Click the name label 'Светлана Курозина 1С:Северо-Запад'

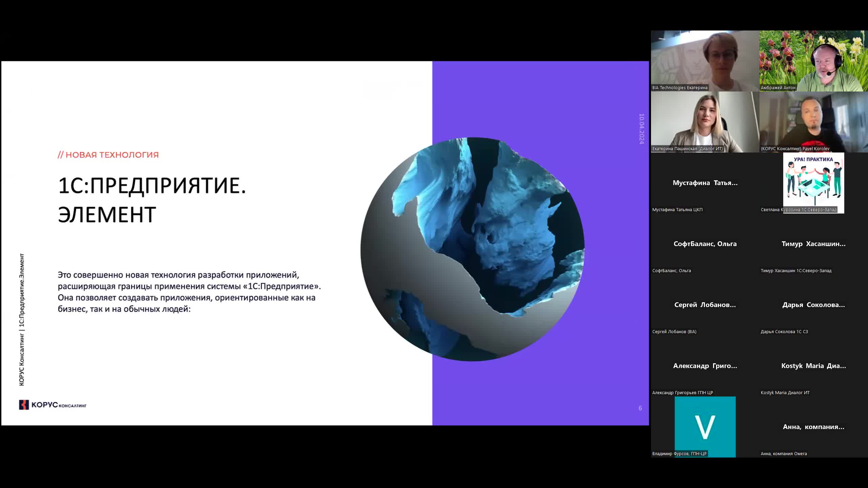click(798, 210)
